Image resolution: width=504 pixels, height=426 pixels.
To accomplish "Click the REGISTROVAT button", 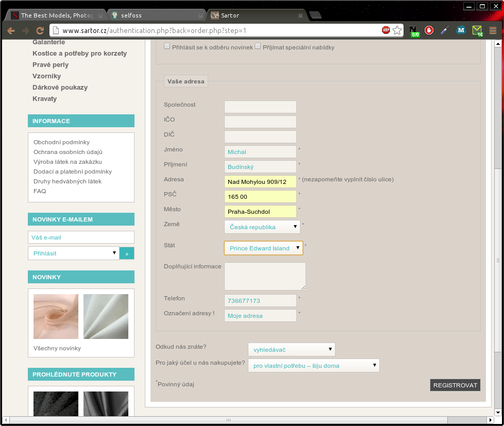I will pos(455,385).
